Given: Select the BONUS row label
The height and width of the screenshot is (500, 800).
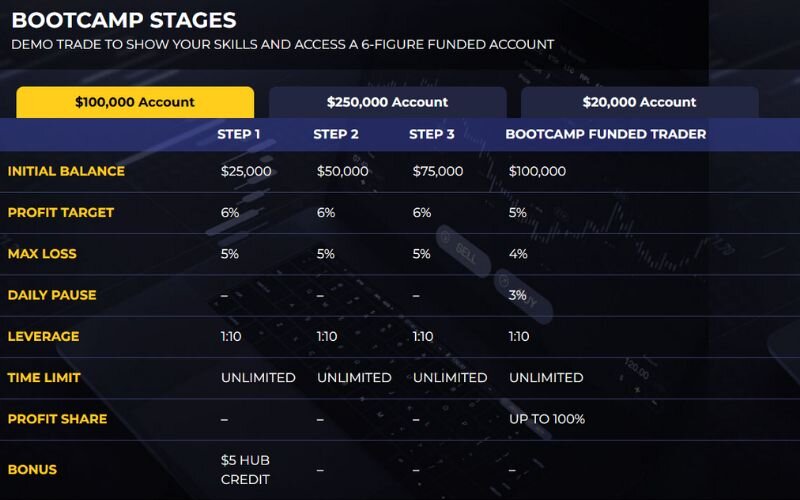Looking at the screenshot, I should [x=32, y=469].
